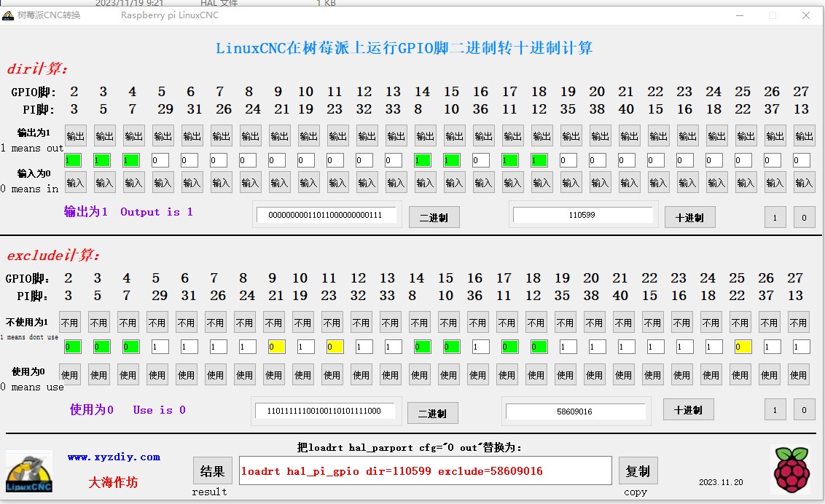Image resolution: width=825 pixels, height=504 pixels.
Task: Click the exclude decimal field showing 58609016
Action: 575,412
